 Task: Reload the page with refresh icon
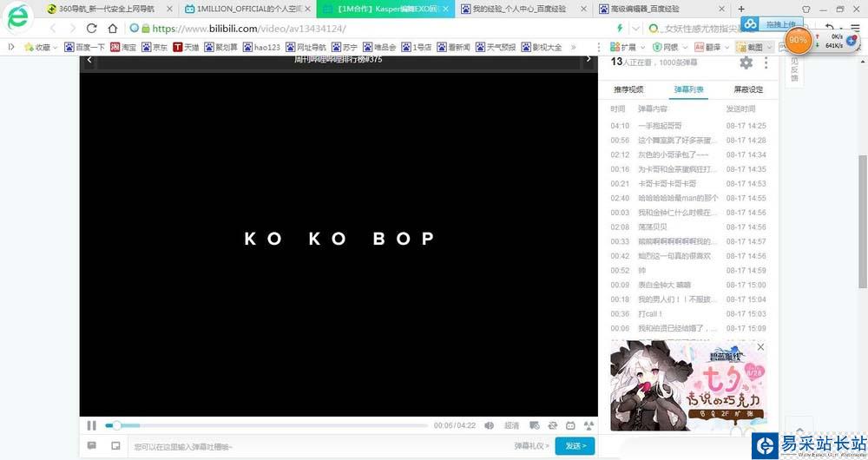pyautogui.click(x=92, y=29)
